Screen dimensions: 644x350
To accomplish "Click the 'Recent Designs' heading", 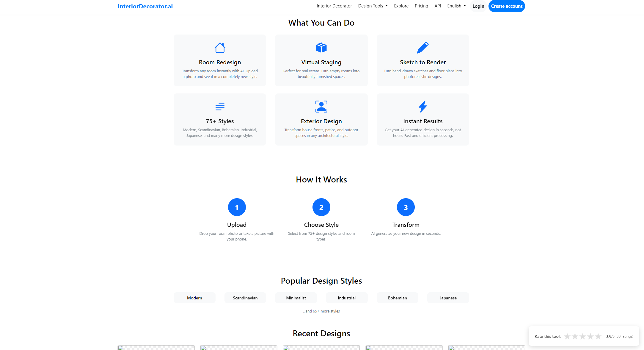I will 321,334.
